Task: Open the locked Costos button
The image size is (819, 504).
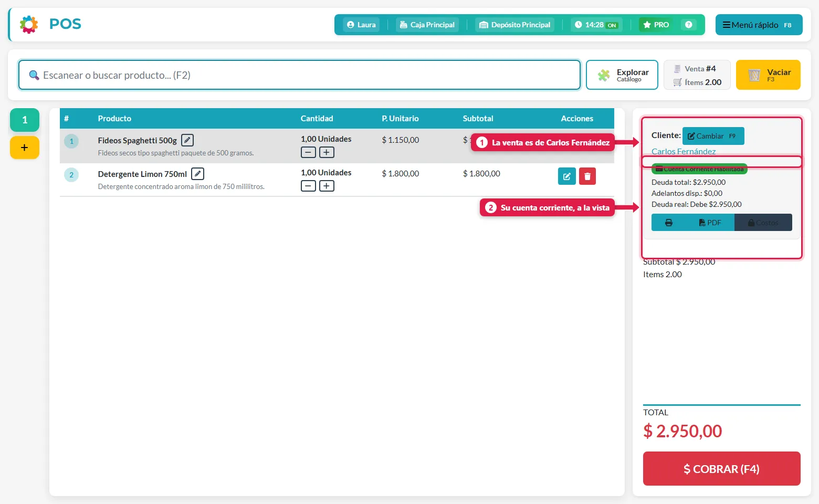Action: pyautogui.click(x=763, y=223)
